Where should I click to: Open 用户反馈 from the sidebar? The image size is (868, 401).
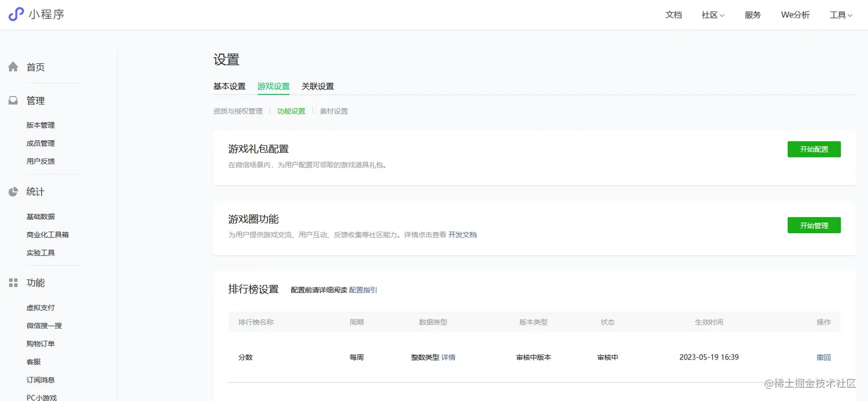(x=40, y=161)
